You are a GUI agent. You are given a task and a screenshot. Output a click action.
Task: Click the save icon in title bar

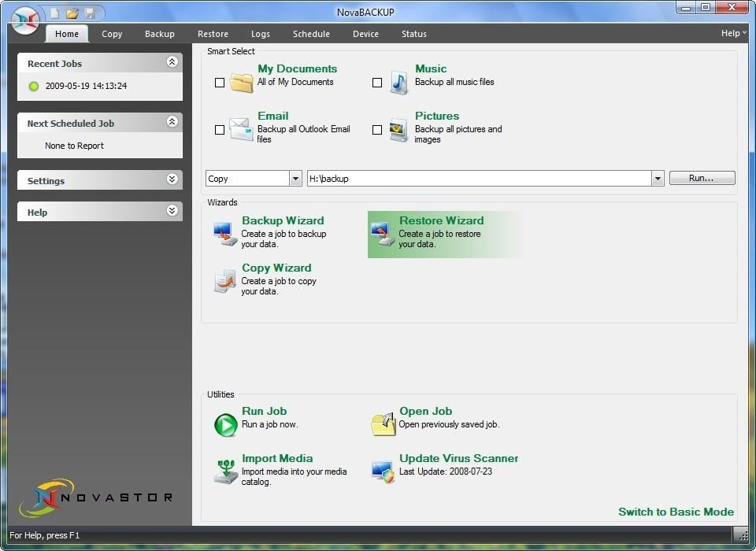coord(90,13)
